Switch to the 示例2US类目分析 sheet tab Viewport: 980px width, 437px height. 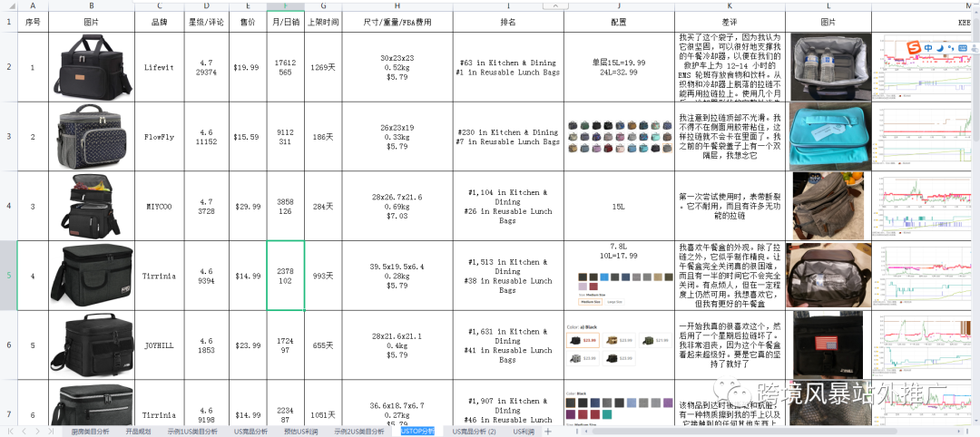coord(358,432)
